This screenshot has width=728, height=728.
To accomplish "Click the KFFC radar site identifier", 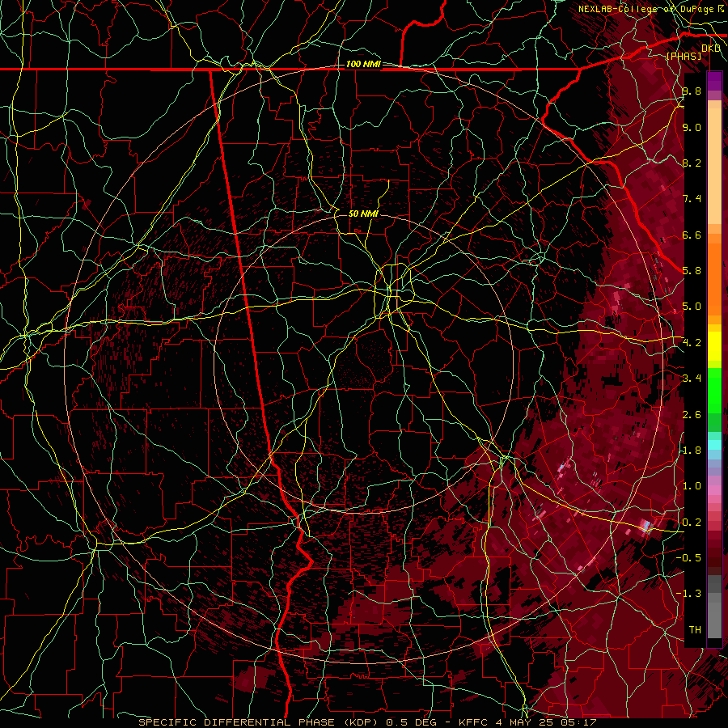I will (472, 722).
